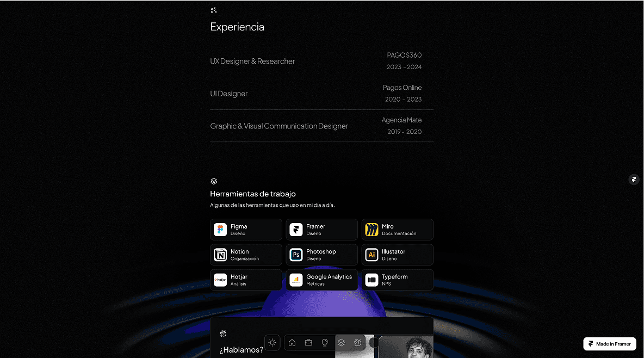
Task: Select the Graphic & Visual Communication Designer row
Action: click(x=321, y=126)
